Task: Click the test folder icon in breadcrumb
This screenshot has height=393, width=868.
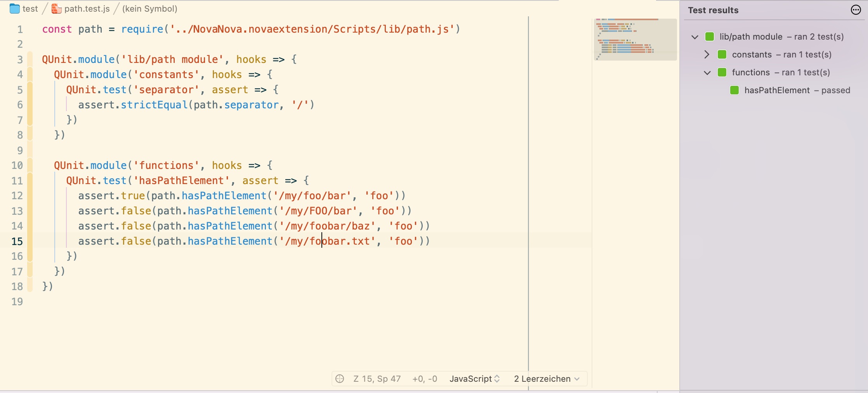Action: coord(15,9)
